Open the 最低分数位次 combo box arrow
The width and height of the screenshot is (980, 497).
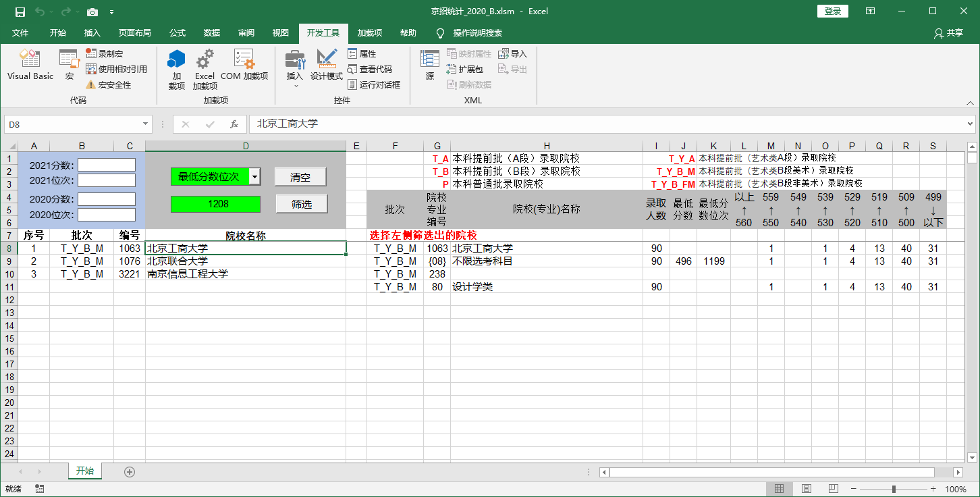point(254,177)
